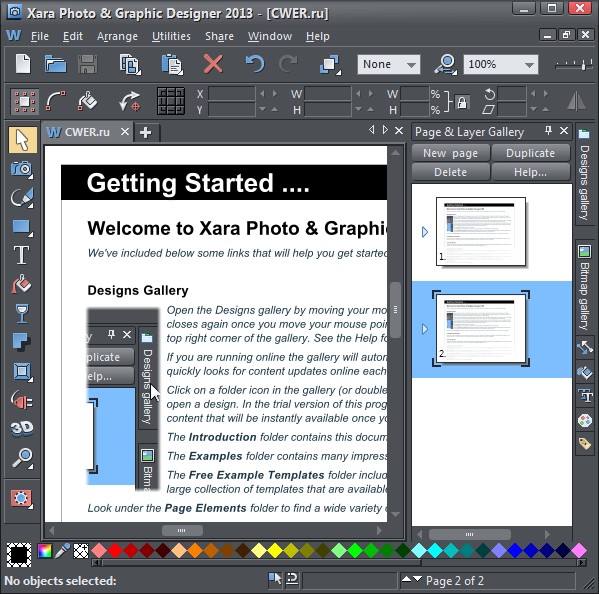
Task: Click the Delete page button
Action: pos(450,172)
